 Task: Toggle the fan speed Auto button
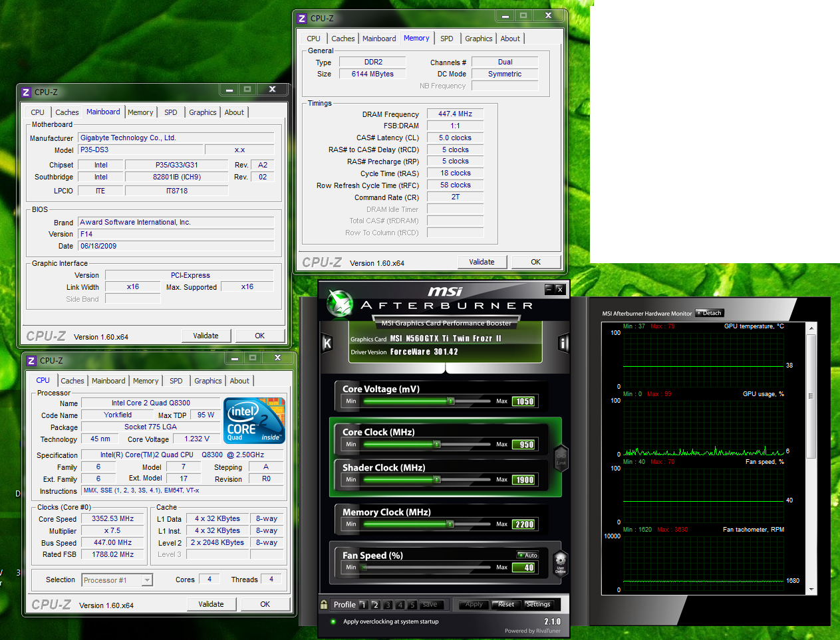pyautogui.click(x=528, y=555)
